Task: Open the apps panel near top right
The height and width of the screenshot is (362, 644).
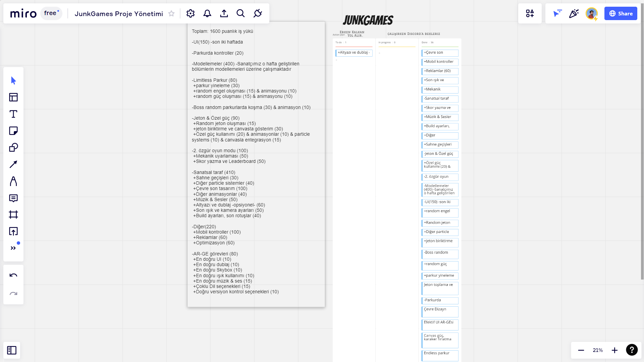Action: click(x=530, y=13)
